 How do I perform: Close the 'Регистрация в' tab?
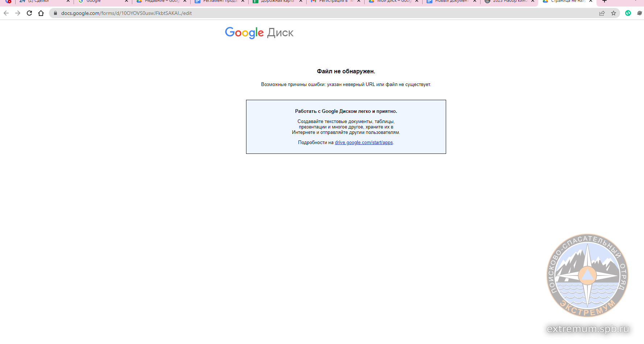pyautogui.click(x=359, y=1)
